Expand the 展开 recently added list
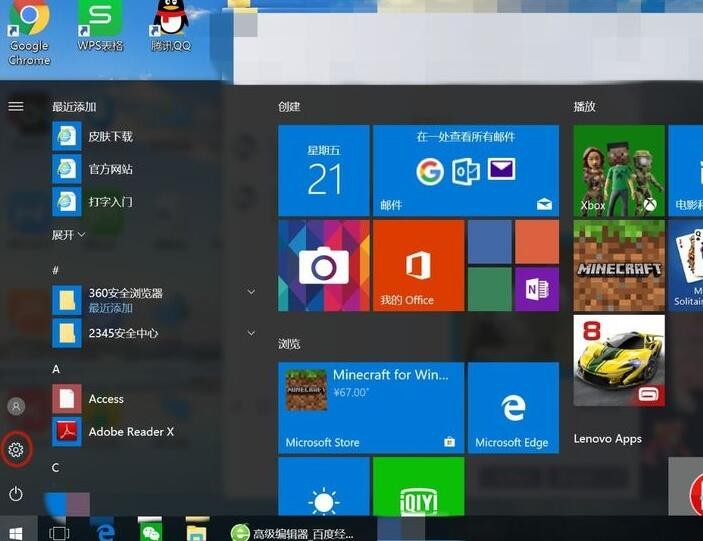The width and height of the screenshot is (703, 541). pos(68,234)
